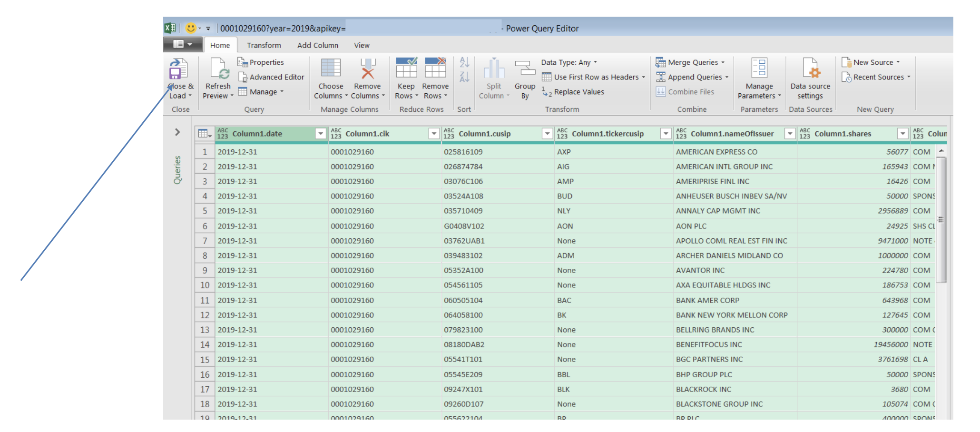Click the table corner menu icon
The height and width of the screenshot is (432, 980).
tap(205, 134)
